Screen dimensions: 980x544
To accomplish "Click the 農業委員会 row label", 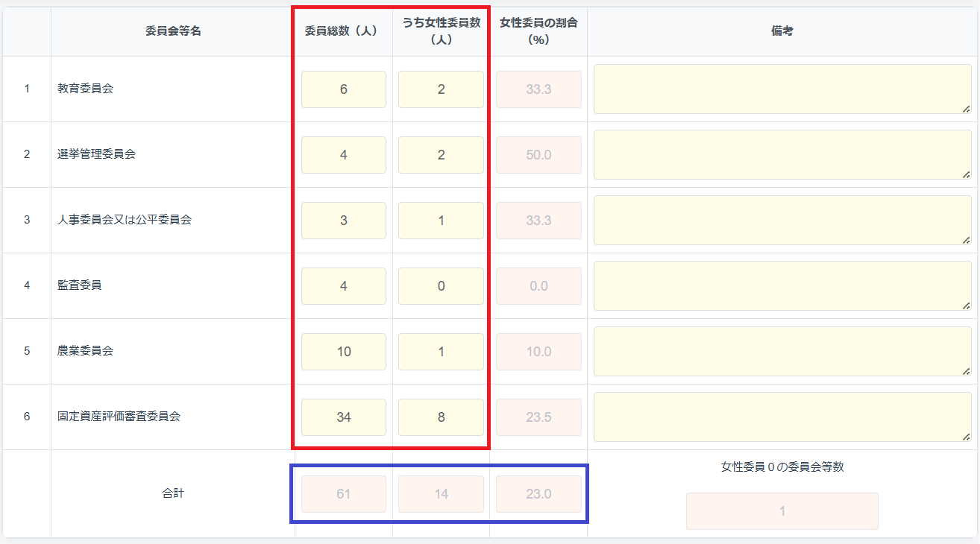I will tap(85, 351).
